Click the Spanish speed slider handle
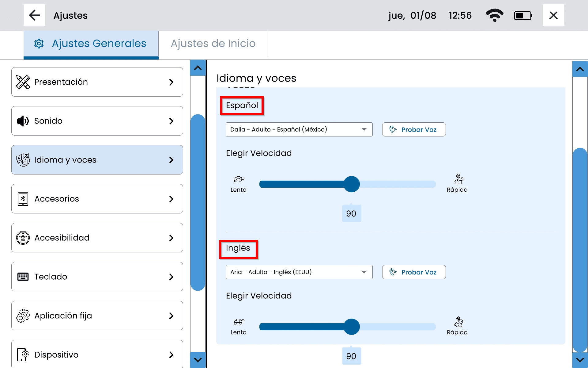 point(352,184)
